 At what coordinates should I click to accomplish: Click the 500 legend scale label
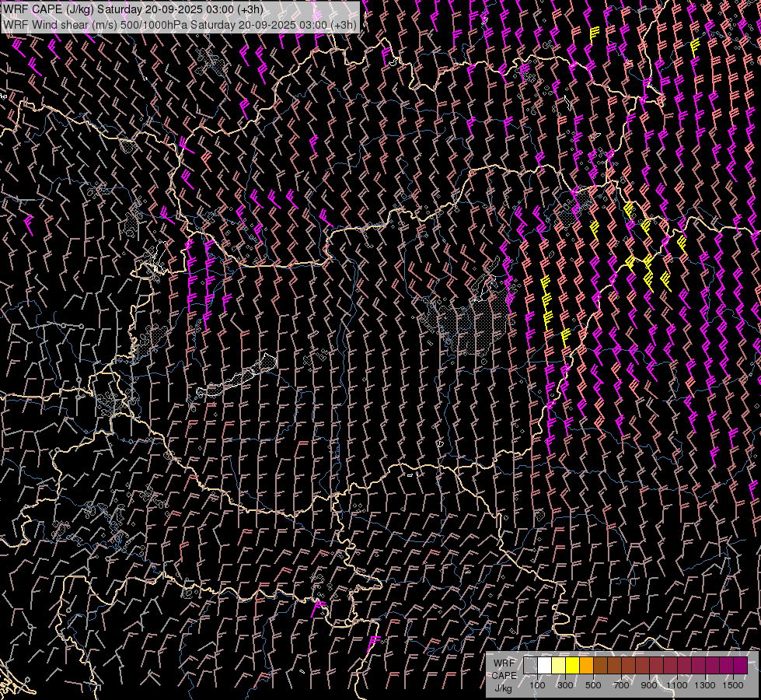click(x=593, y=685)
